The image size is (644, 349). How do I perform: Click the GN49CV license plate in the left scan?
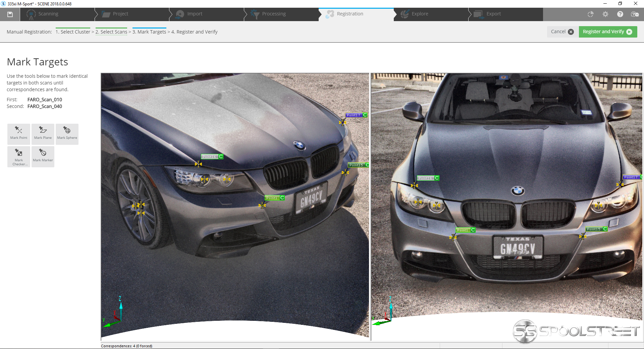312,198
